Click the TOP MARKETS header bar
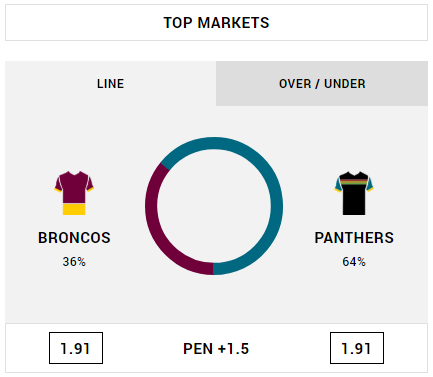 tap(216, 23)
